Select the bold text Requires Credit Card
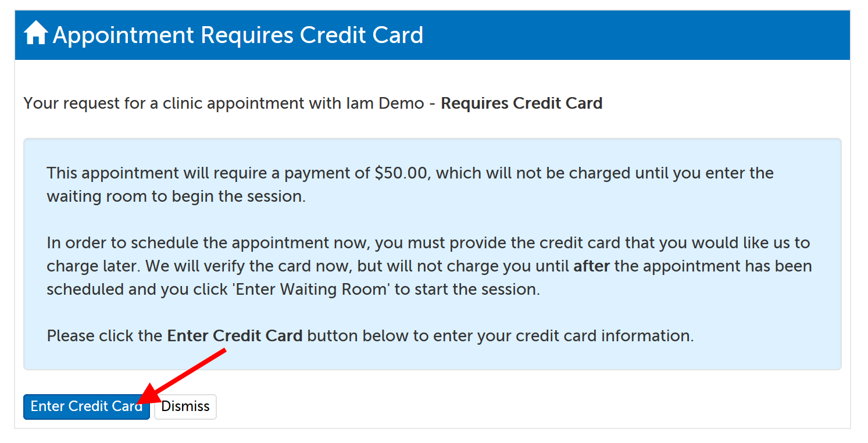The height and width of the screenshot is (443, 868). tap(521, 103)
